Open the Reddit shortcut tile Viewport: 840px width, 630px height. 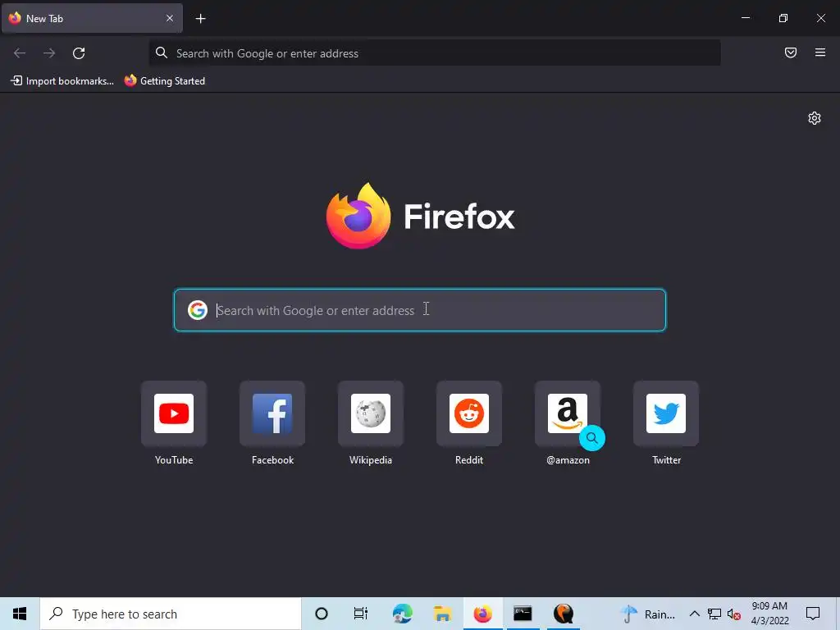[469, 413]
